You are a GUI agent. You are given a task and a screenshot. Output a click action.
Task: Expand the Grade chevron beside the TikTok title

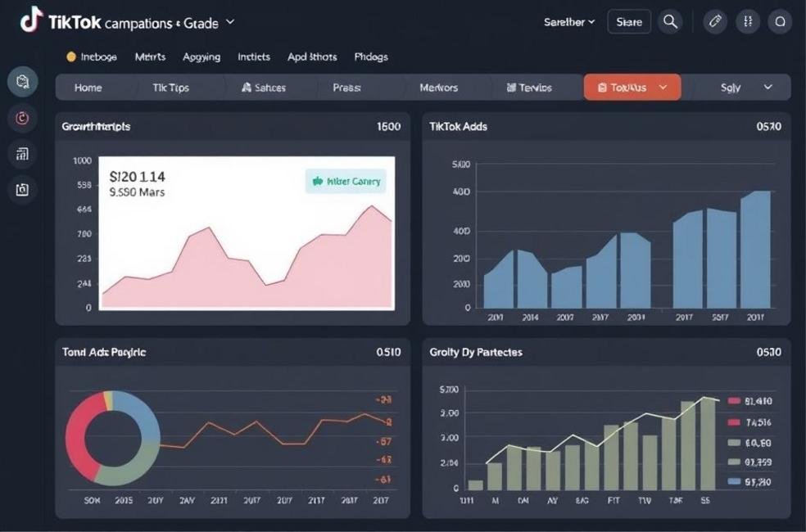[x=229, y=23]
